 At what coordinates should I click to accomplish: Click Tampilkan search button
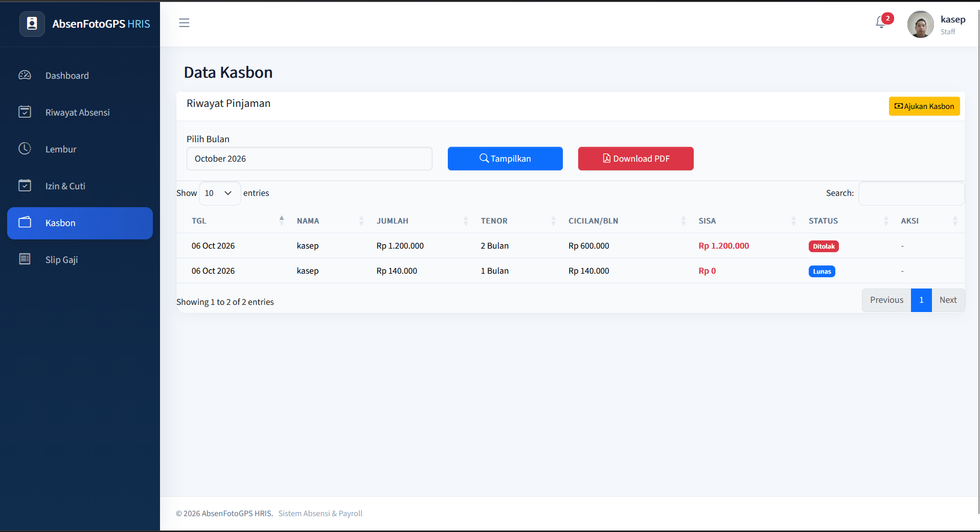(505, 159)
